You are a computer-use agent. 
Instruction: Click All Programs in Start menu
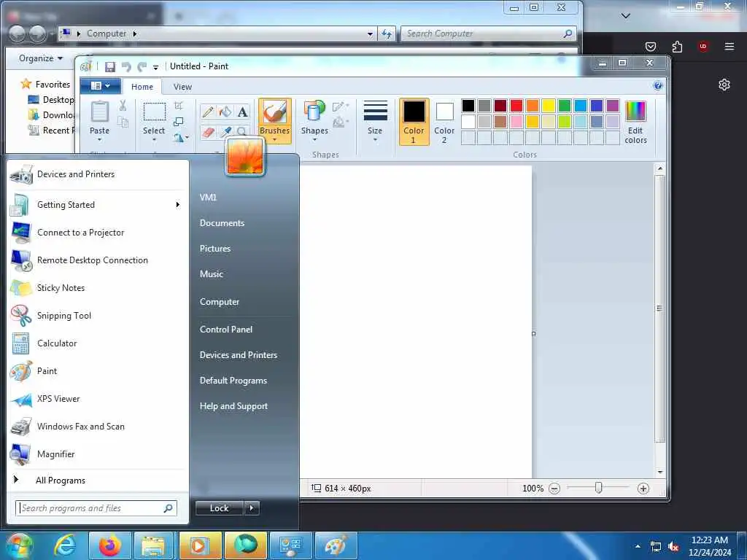click(60, 481)
